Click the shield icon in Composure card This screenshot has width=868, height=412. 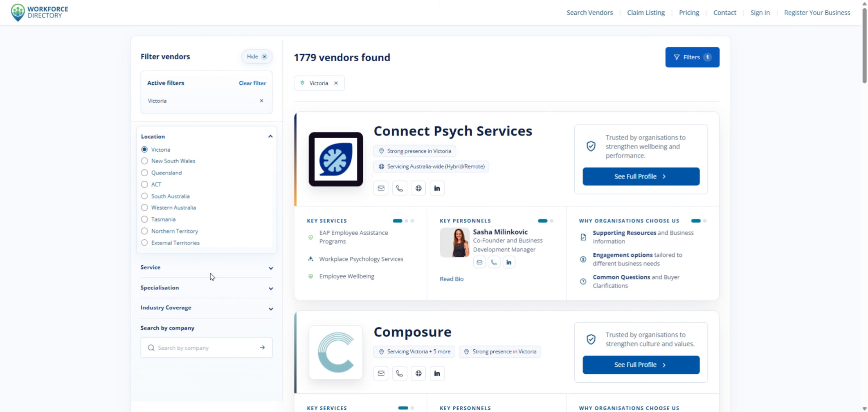(x=591, y=339)
